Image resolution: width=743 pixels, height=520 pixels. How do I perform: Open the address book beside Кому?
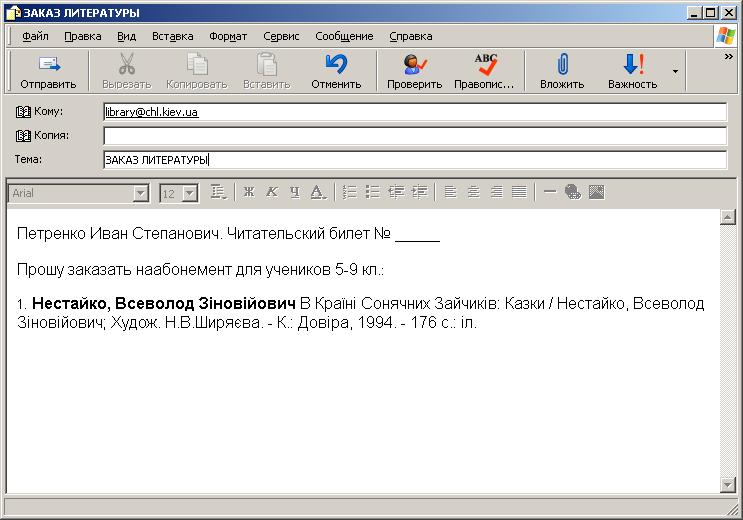point(23,112)
